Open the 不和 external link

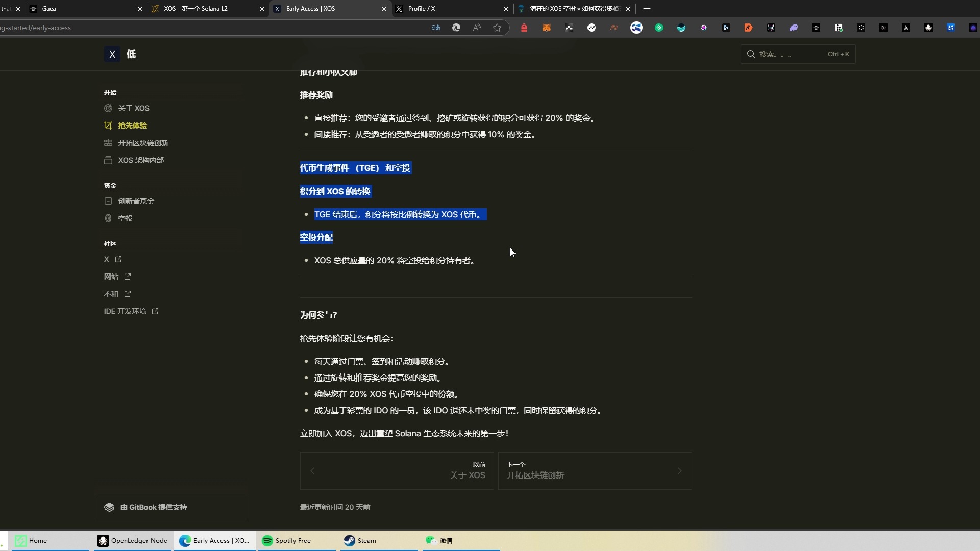117,294
